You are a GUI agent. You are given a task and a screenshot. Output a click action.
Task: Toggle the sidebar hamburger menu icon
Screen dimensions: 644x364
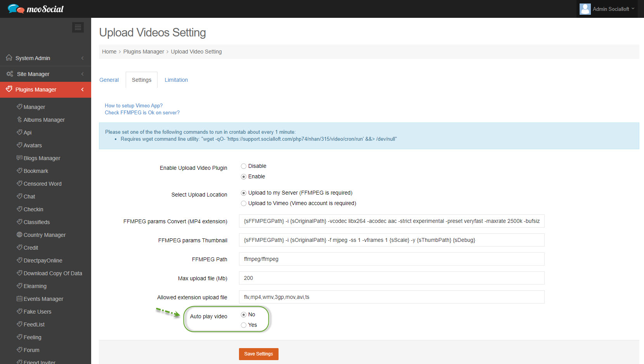pos(78,27)
